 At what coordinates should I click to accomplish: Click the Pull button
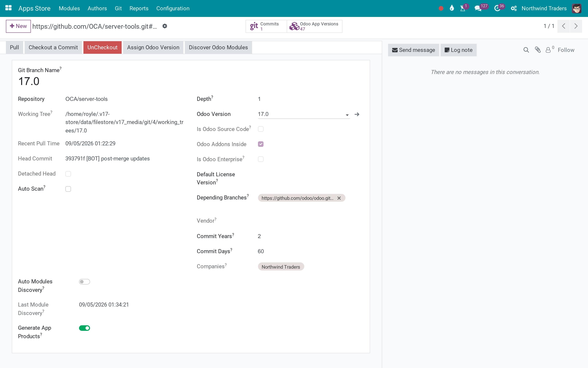click(14, 47)
